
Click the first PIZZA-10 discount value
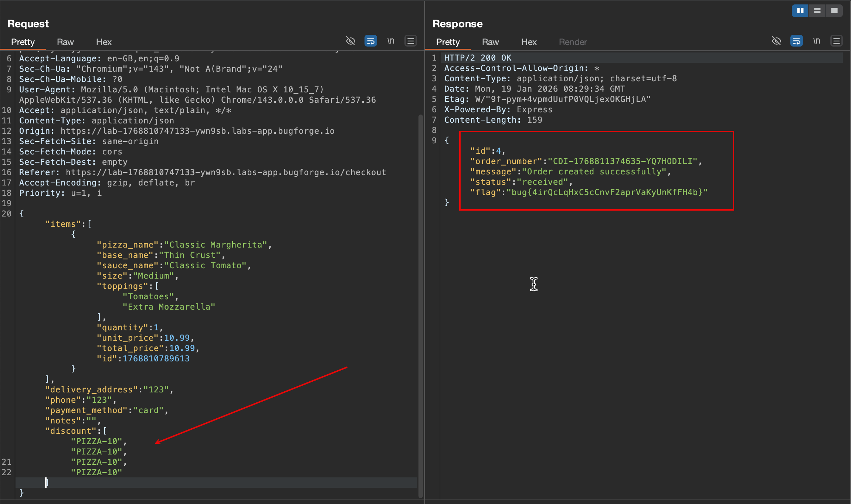[x=96, y=442]
